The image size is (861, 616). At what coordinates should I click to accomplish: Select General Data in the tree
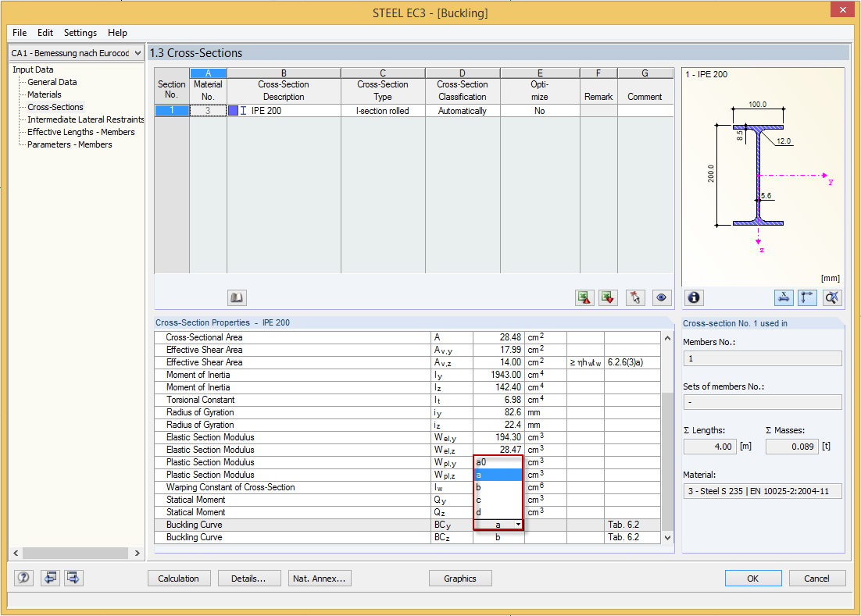[52, 82]
